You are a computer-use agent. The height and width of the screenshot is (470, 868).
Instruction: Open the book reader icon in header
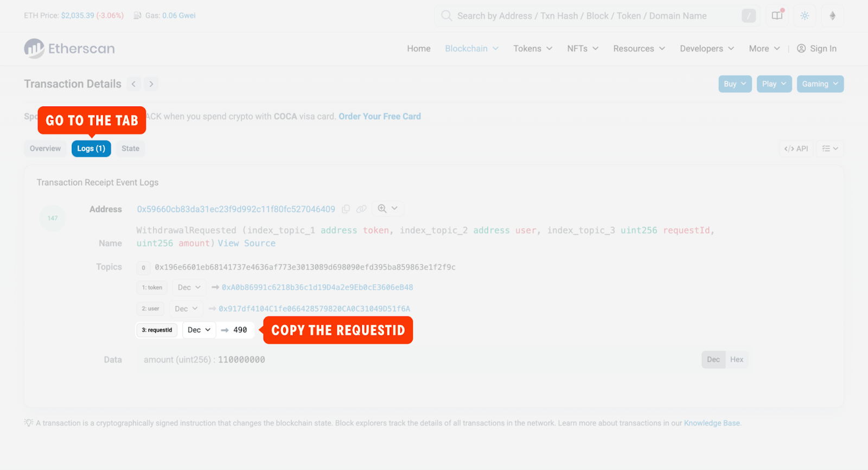pyautogui.click(x=777, y=16)
